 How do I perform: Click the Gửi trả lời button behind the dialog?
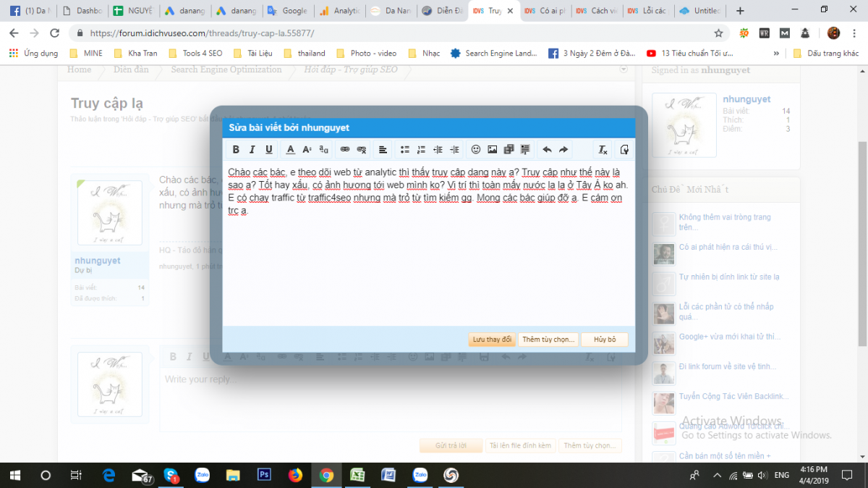[x=451, y=446]
